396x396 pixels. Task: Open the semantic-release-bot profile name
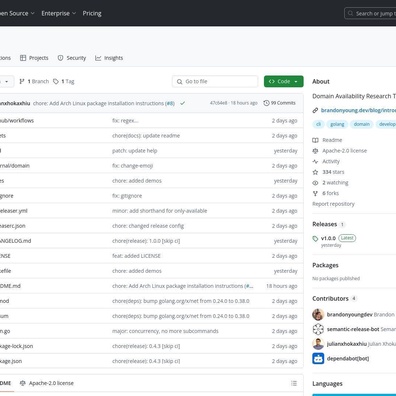pos(353,329)
